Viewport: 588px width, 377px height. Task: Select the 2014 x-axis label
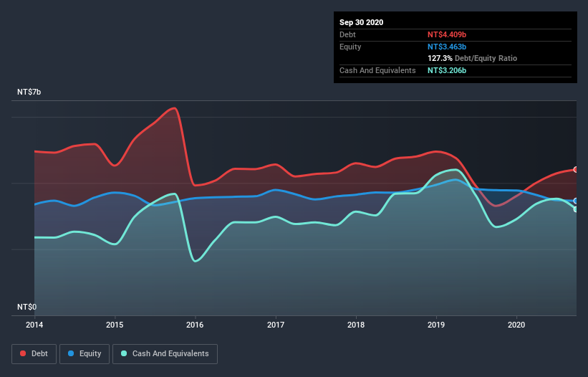(34, 325)
